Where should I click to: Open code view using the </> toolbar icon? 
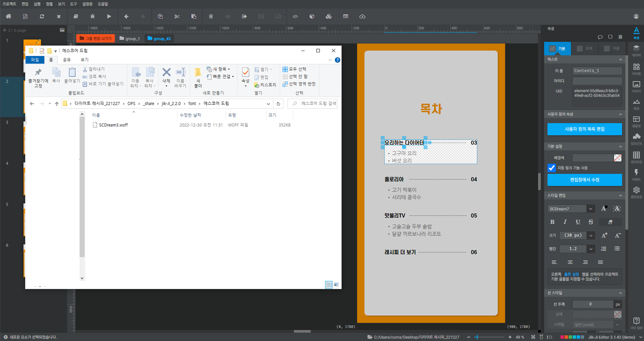pyautogui.click(x=295, y=16)
